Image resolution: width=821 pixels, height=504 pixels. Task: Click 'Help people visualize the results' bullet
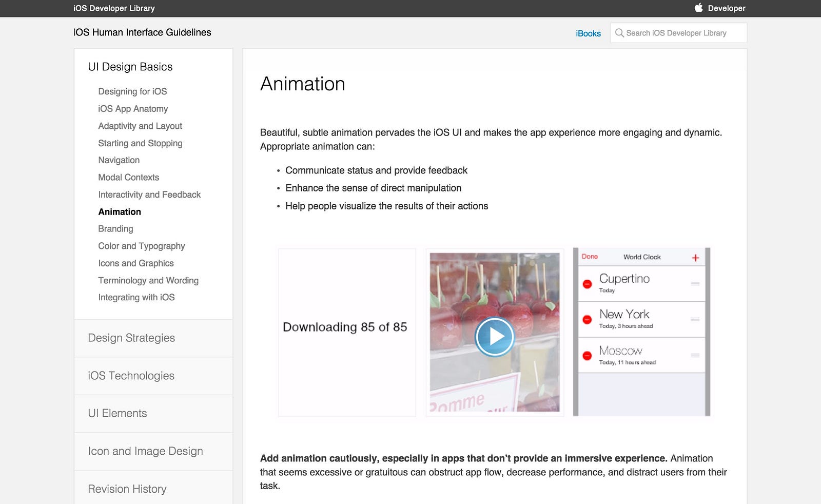click(x=386, y=206)
